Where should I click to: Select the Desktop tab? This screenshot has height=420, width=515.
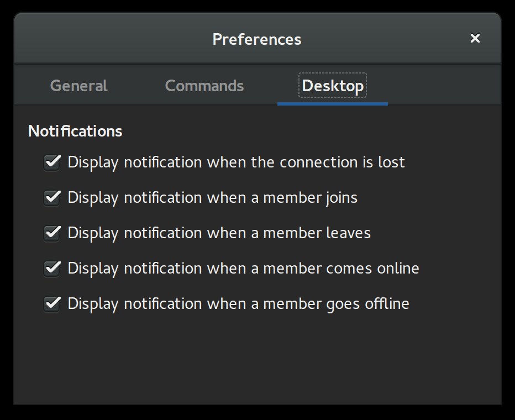pyautogui.click(x=333, y=86)
